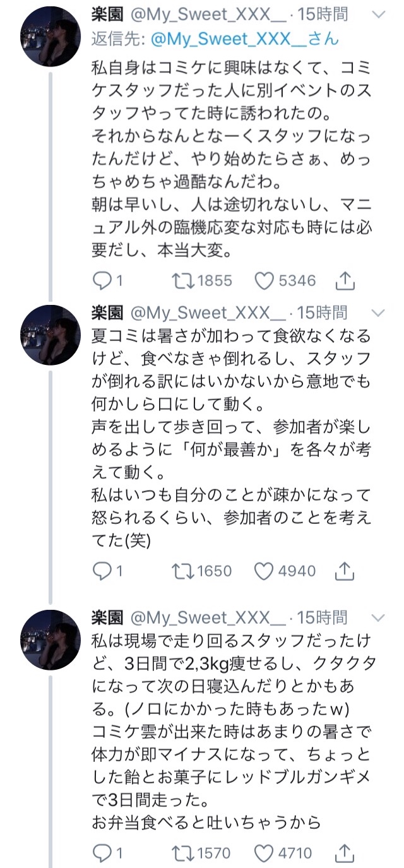This screenshot has height=868, width=404.
Task: Reply to the tweet with 4710 likes
Action: [102, 853]
